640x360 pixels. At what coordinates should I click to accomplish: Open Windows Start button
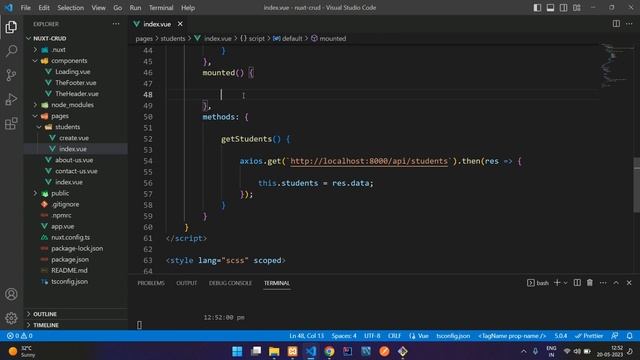(x=237, y=351)
